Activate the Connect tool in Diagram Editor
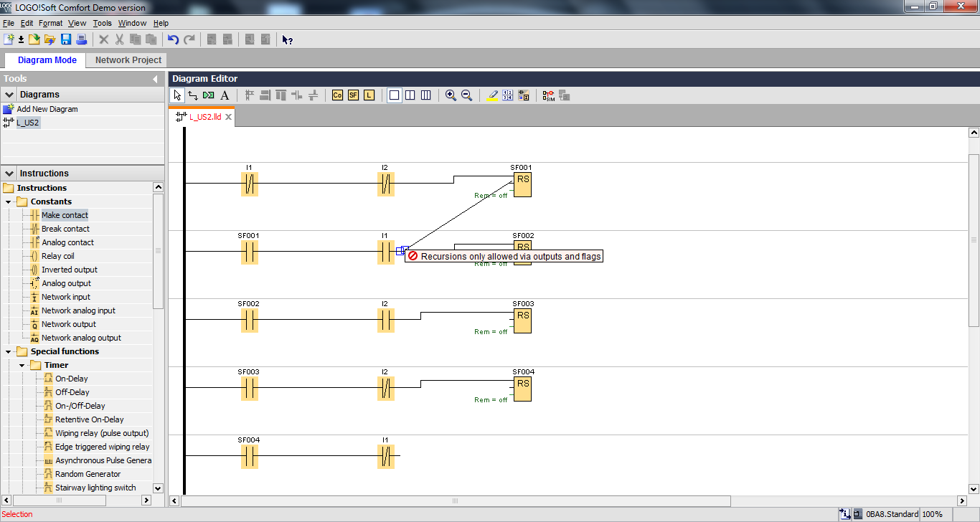Viewport: 980px width, 522px height. tap(193, 95)
